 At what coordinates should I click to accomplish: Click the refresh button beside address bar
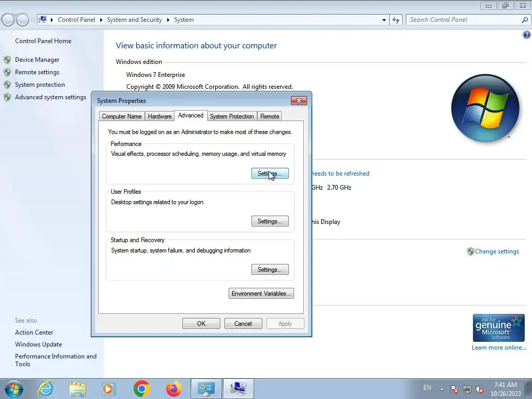point(396,20)
